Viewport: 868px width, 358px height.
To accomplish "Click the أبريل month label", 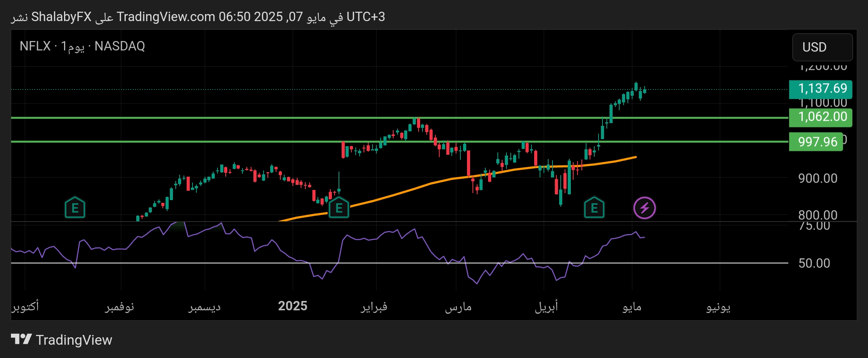I will tap(546, 307).
